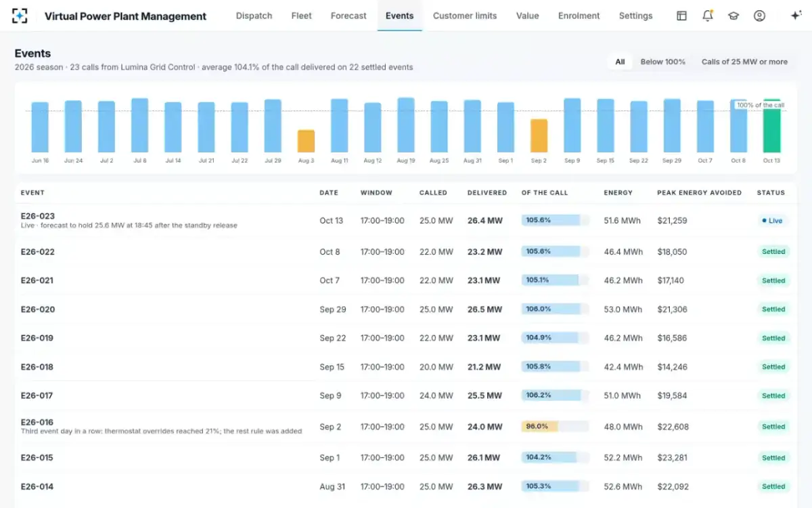Click the Sep 15 date cell

tap(332, 367)
